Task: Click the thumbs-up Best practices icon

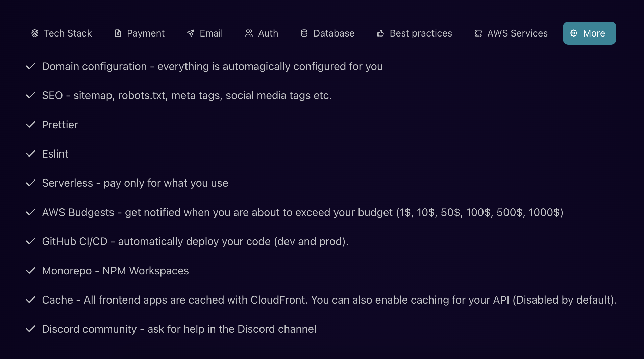Action: coord(380,33)
